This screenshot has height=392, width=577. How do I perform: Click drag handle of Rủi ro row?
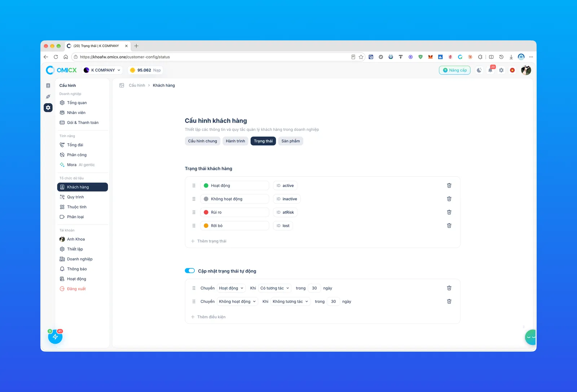click(x=194, y=212)
